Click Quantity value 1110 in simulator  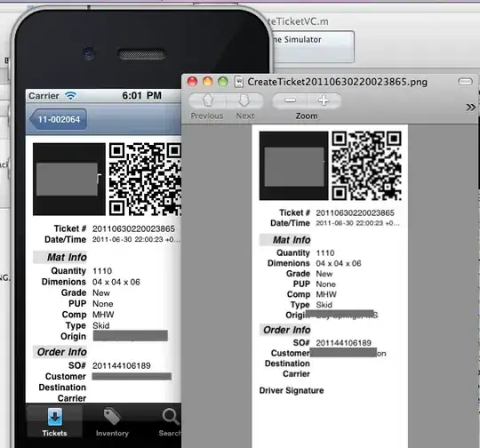[102, 271]
